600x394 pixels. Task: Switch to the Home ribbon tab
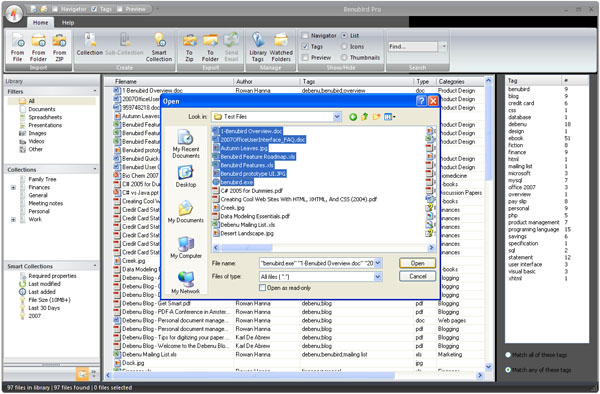tap(40, 23)
